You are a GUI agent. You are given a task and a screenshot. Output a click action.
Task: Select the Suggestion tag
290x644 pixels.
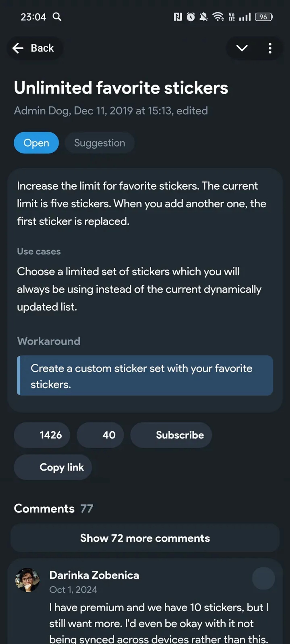pos(99,143)
